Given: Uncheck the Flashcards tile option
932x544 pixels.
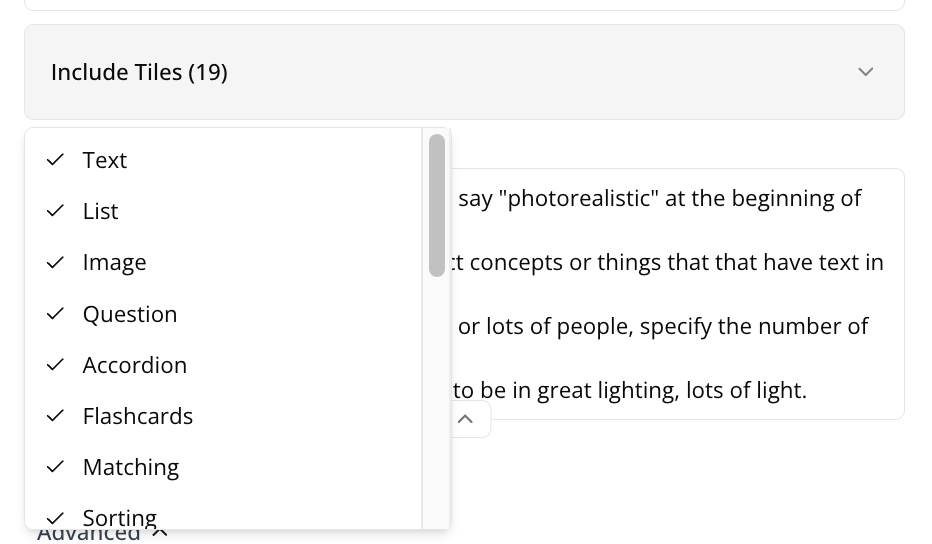Looking at the screenshot, I should pos(137,416).
